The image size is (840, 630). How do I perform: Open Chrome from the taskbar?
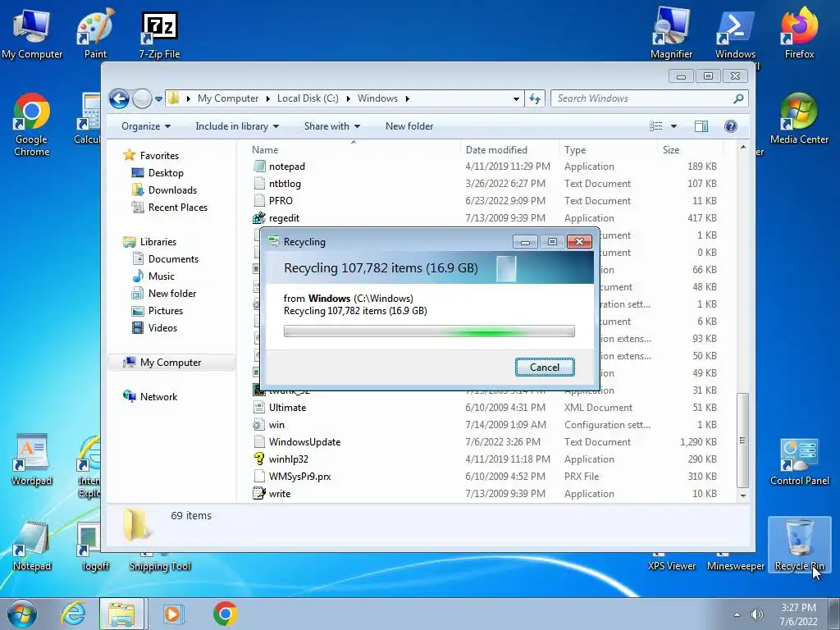(x=225, y=614)
